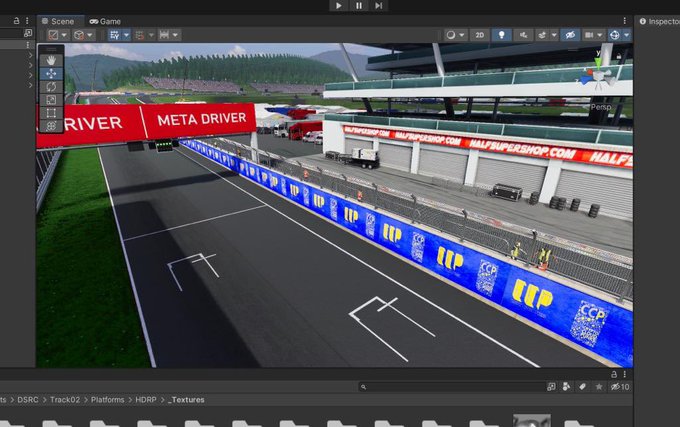This screenshot has height=427, width=680.
Task: Toggle the Hierarchy panel lock
Action: tap(16, 20)
